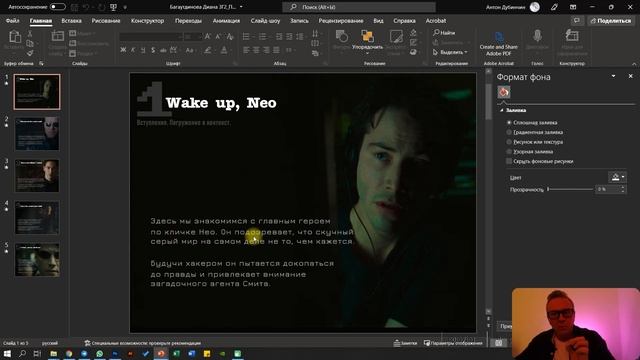640x360 pixels.
Task: Switch to the Рисование tab
Action: [x=106, y=20]
